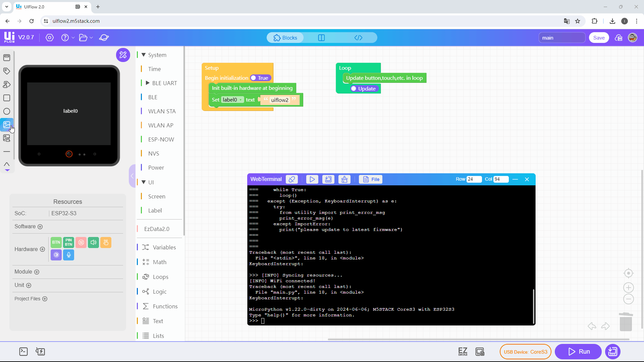Viewport: 644px width, 362px height.
Task: Click the cloud project icon near Save
Action: (619, 38)
